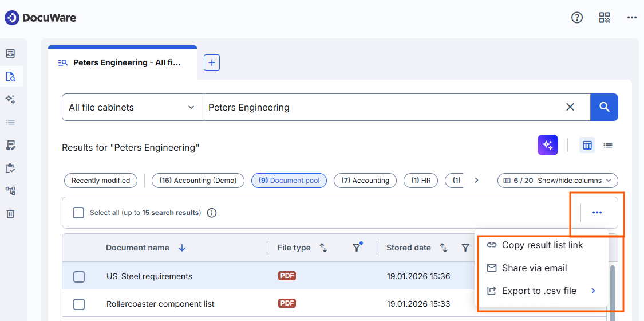Open the All file cabinets dropdown

[x=133, y=107]
